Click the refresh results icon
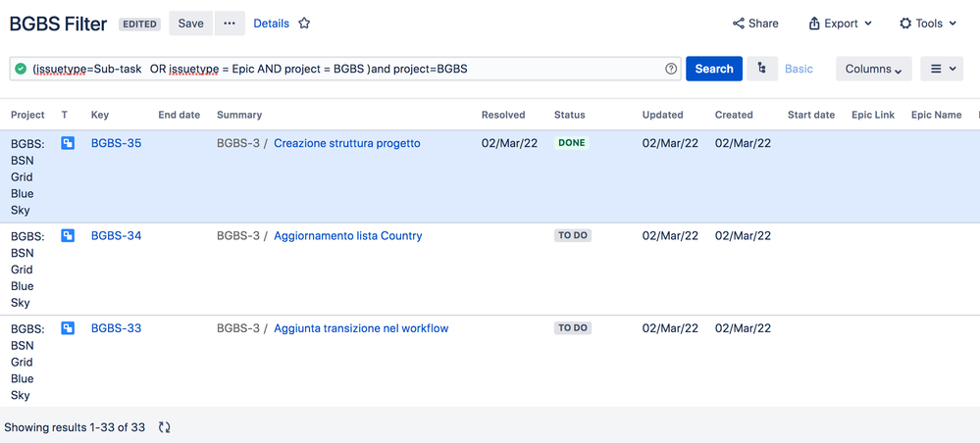The image size is (980, 443). (x=165, y=427)
